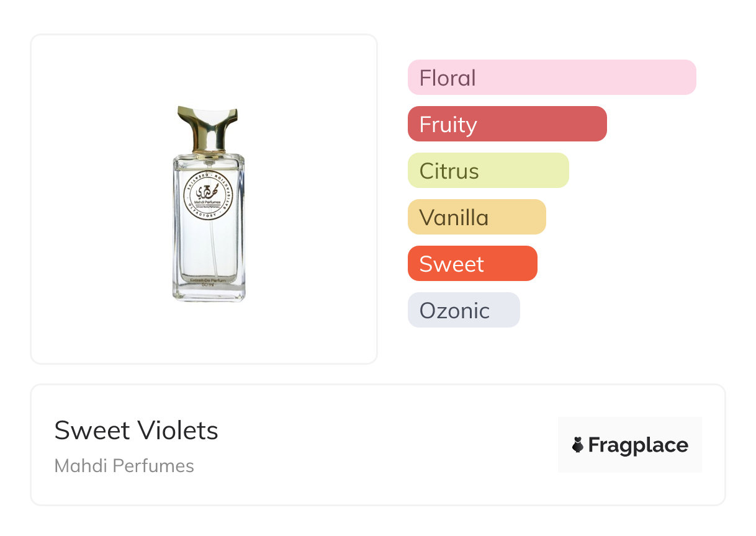Click the "50 ml" volume text on bottle
The height and width of the screenshot is (536, 756).
coord(209,285)
